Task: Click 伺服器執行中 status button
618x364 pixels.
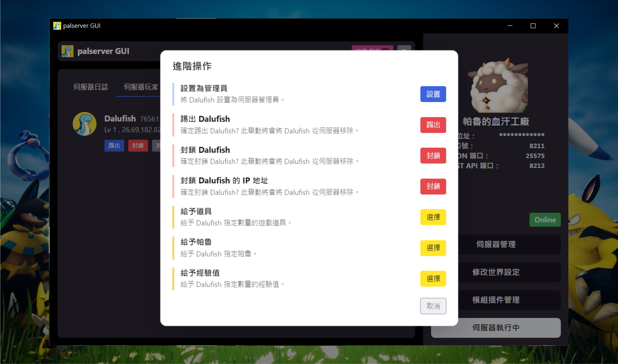Action: click(x=496, y=327)
